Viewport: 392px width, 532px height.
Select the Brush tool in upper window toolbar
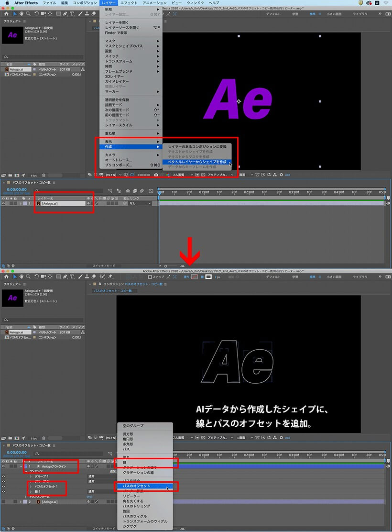[80, 14]
